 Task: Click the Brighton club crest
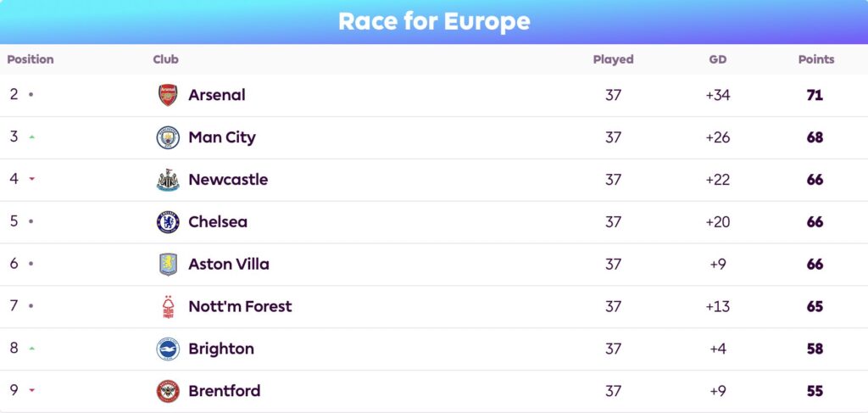tap(168, 349)
